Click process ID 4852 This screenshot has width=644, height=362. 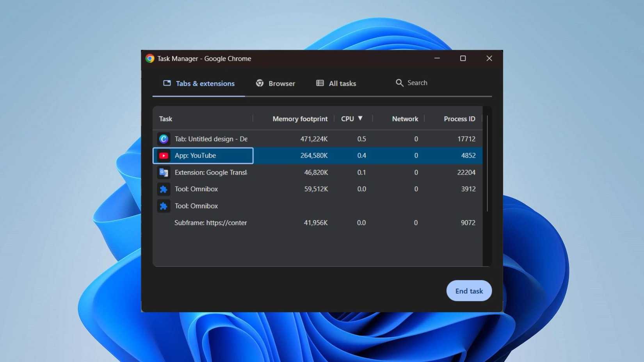pyautogui.click(x=468, y=156)
